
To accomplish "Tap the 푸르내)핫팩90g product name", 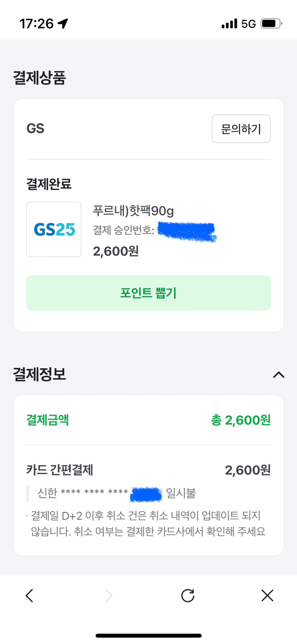I will click(x=133, y=211).
